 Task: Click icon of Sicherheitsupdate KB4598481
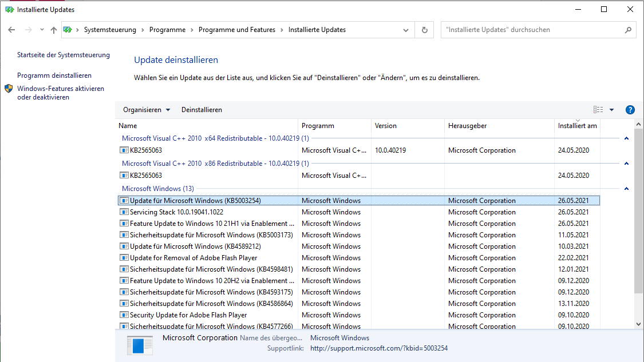pos(124,269)
